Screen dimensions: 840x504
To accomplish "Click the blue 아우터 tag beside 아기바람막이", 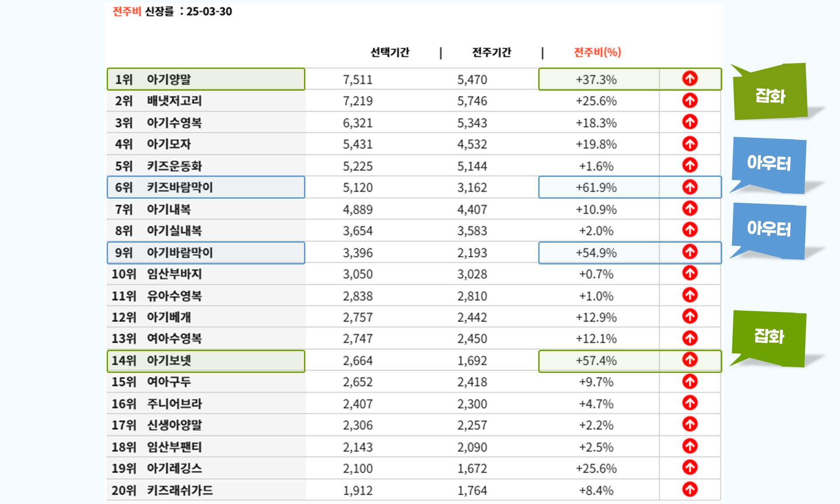I will (x=769, y=229).
